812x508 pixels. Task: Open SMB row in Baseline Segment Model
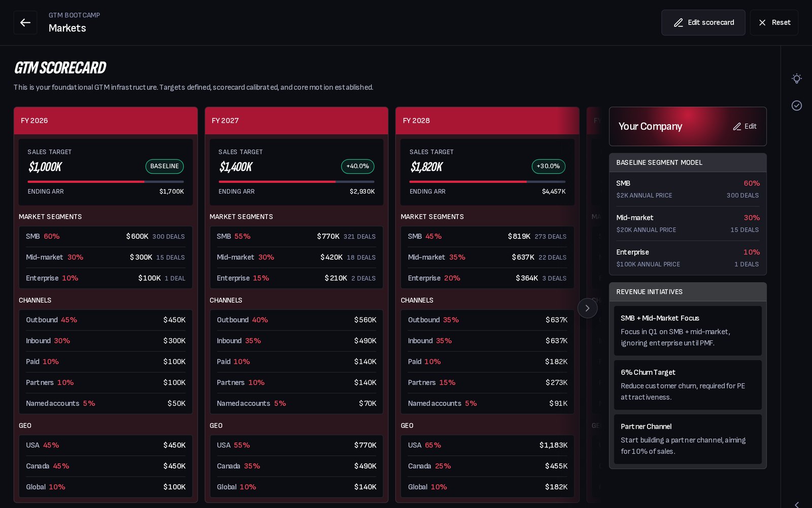pos(688,189)
